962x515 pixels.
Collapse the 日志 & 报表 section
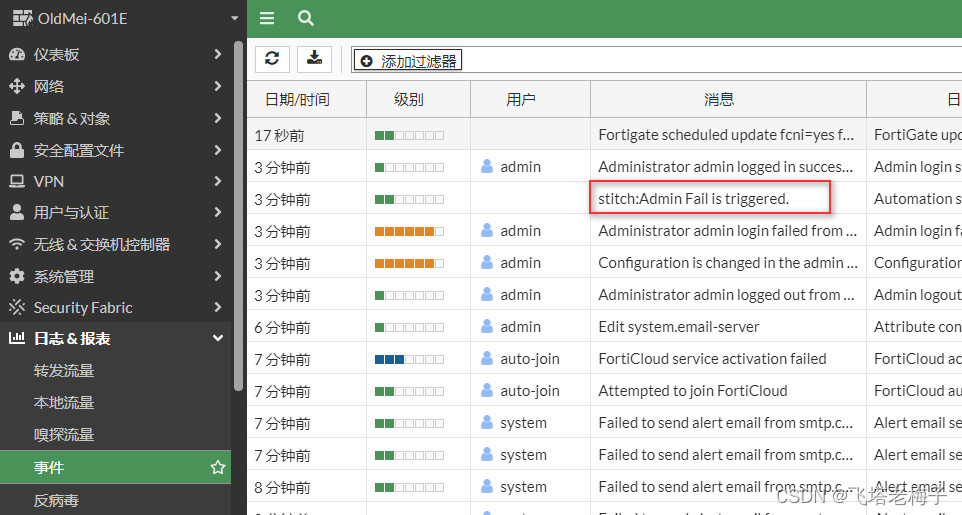pyautogui.click(x=218, y=338)
